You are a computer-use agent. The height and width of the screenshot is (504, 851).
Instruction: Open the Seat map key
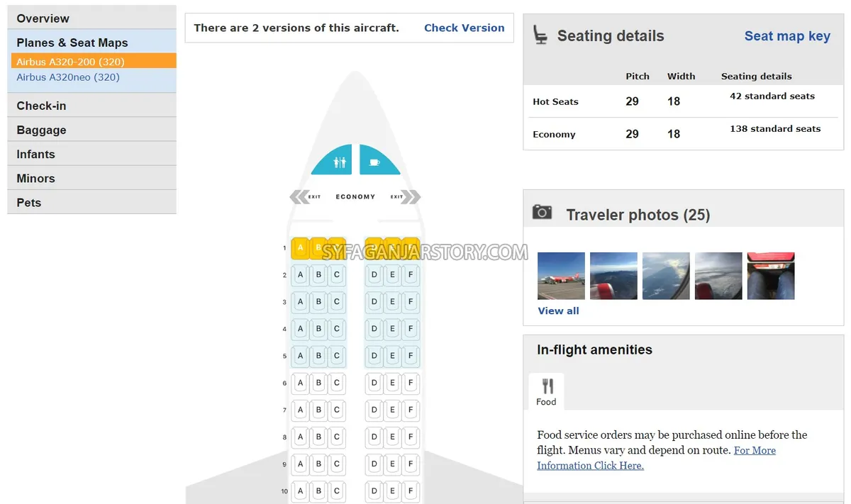click(x=787, y=35)
